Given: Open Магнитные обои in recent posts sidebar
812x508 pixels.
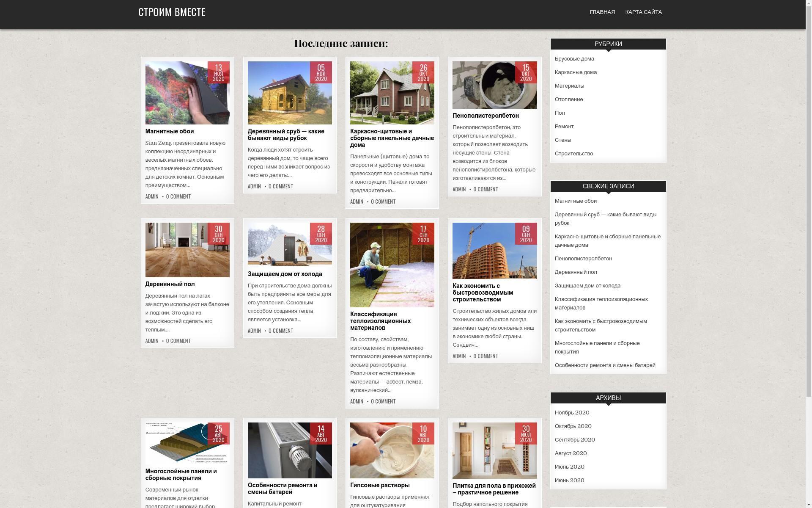Looking at the screenshot, I should click(x=576, y=201).
